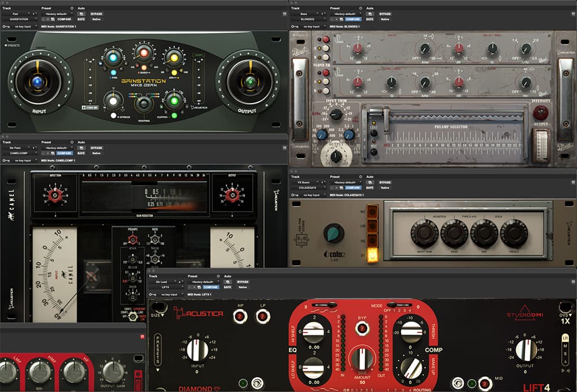
Task: Click the CAMELCOMP INPUT TRIM red knob
Action: tap(55, 195)
